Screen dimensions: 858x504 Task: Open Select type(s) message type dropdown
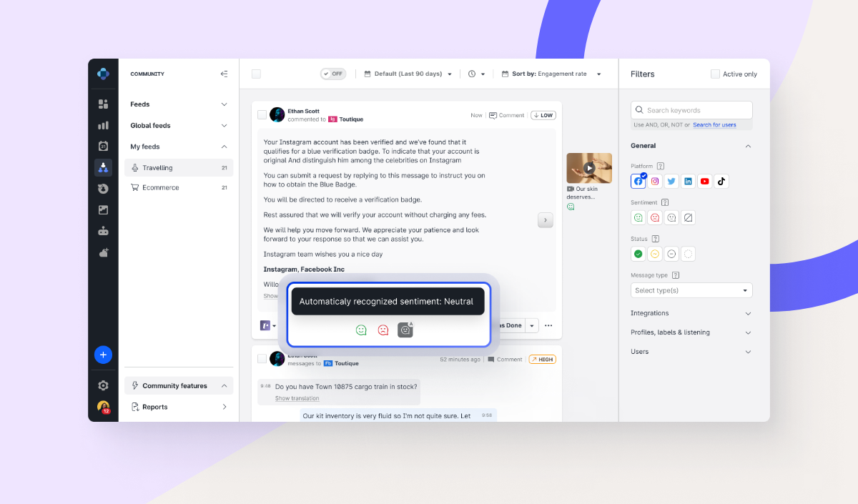tap(691, 290)
